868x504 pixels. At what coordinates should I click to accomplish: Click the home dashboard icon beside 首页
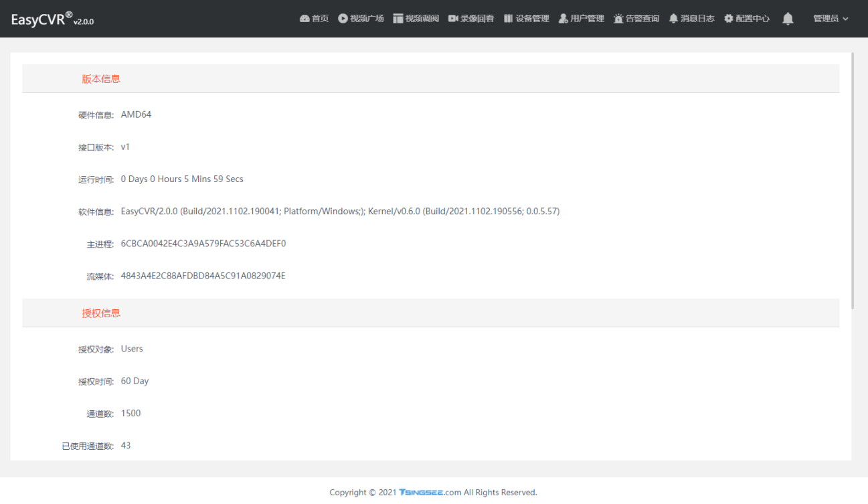[305, 19]
